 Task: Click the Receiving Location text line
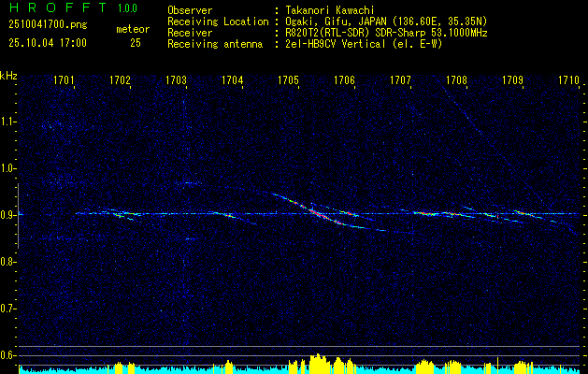point(327,22)
